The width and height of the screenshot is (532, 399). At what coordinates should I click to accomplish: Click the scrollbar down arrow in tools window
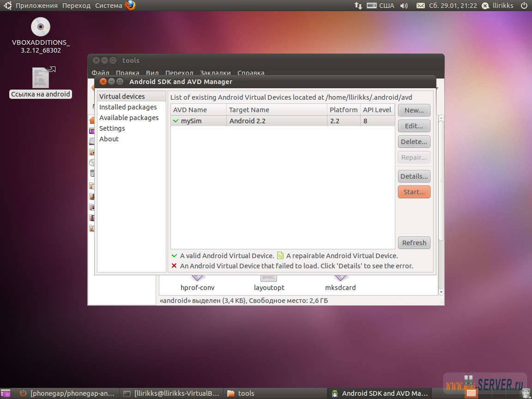click(441, 292)
